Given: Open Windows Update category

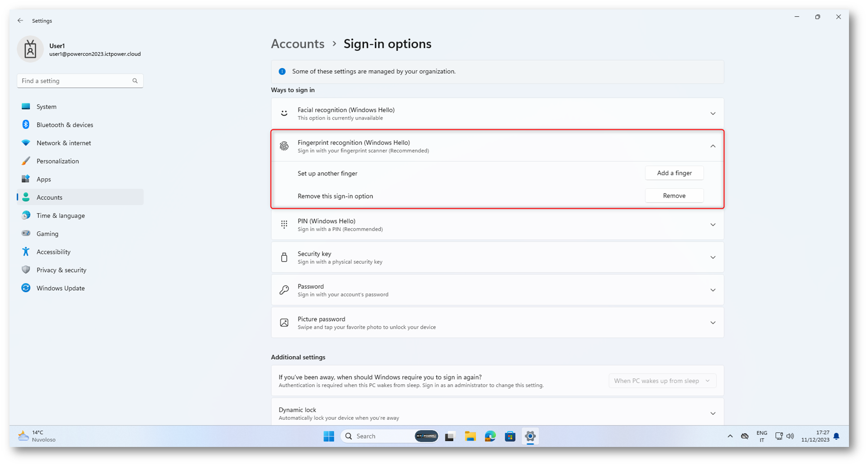Looking at the screenshot, I should point(80,288).
